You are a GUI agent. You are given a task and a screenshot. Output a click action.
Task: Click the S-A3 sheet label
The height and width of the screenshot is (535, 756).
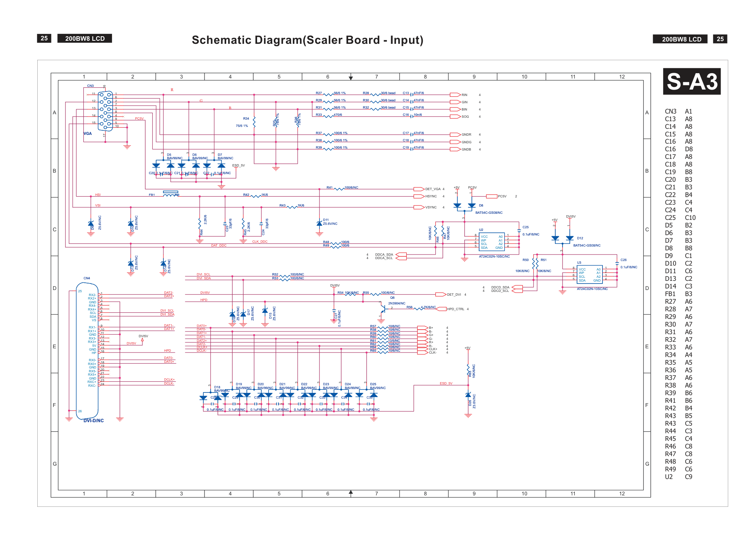(692, 81)
